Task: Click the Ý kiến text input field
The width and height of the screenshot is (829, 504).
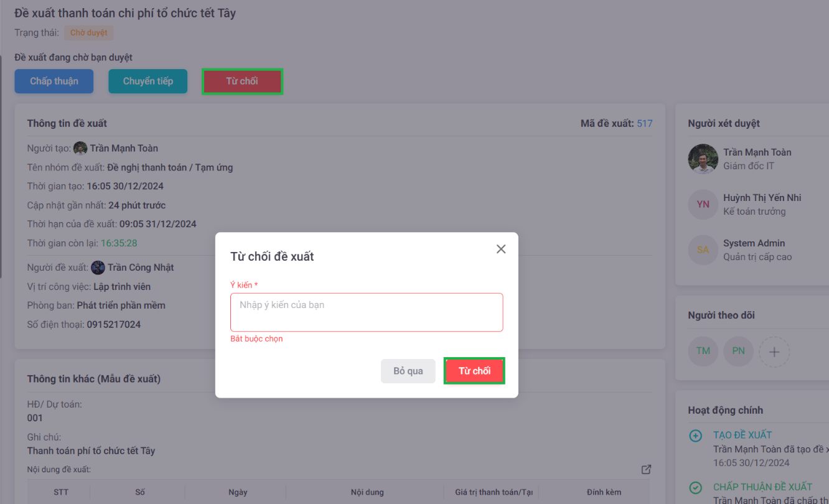Action: coord(367,312)
